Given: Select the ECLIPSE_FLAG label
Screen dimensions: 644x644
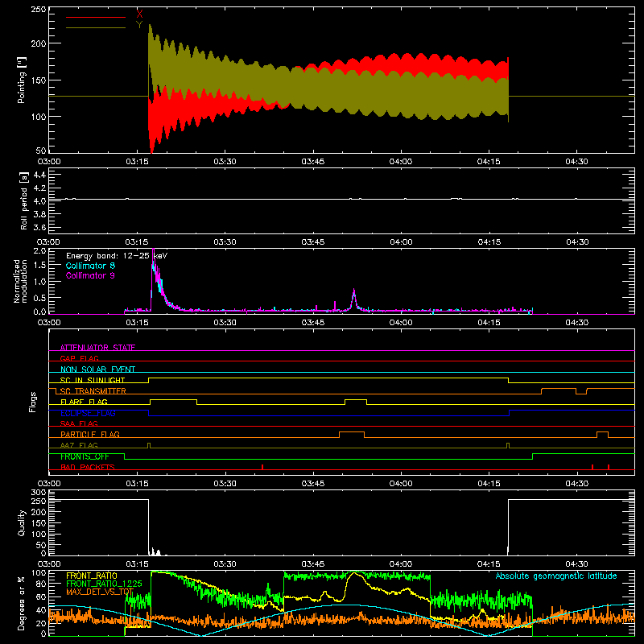Looking at the screenshot, I should pyautogui.click(x=88, y=413).
